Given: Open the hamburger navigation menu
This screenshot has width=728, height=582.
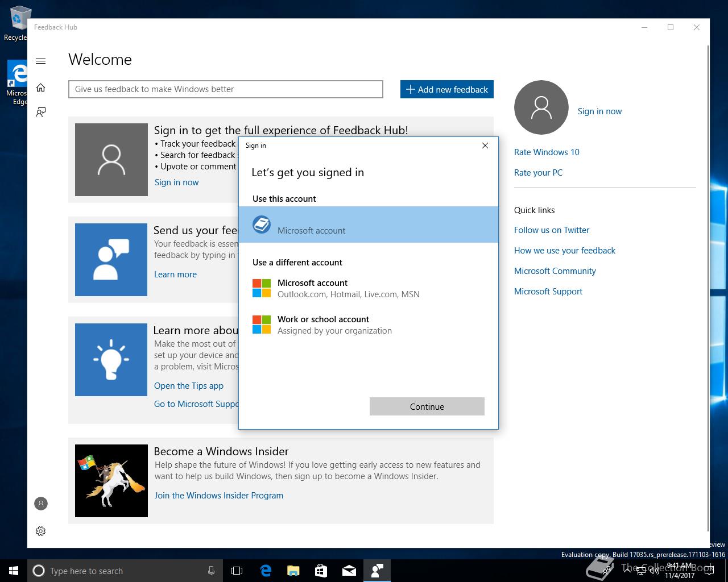Looking at the screenshot, I should [40, 61].
